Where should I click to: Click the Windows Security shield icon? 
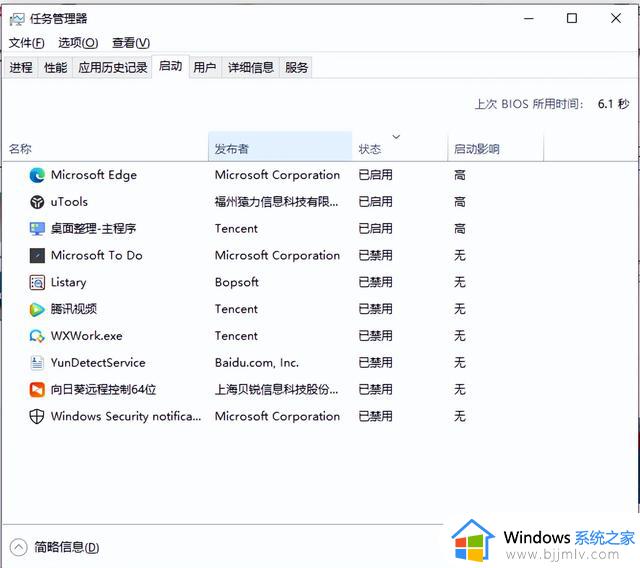(x=37, y=417)
